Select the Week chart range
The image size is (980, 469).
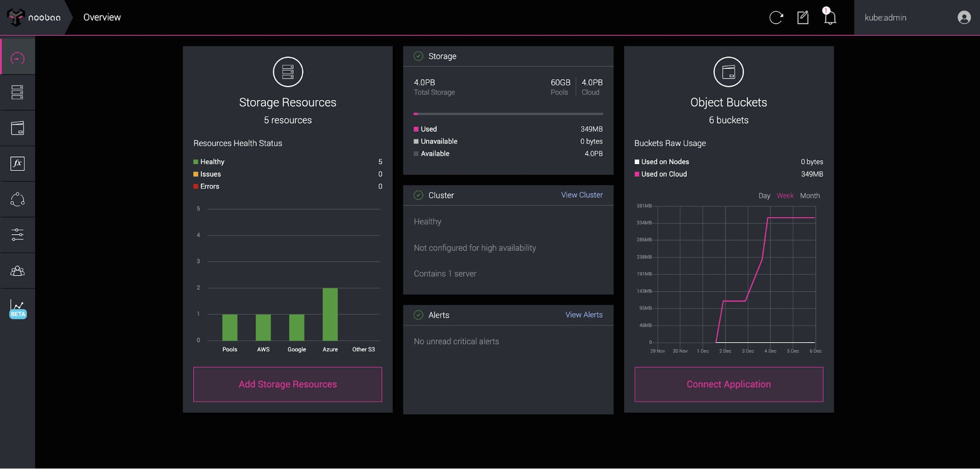(785, 196)
